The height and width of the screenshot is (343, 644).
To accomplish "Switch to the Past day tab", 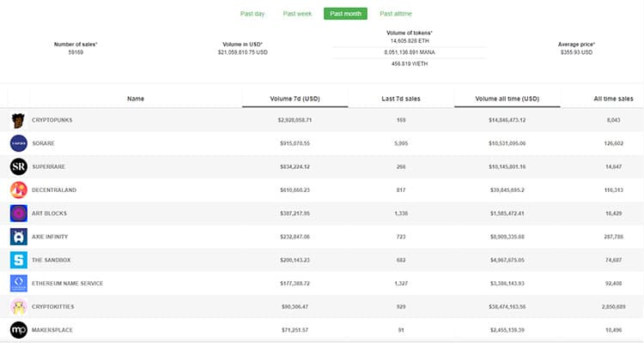I will 252,14.
